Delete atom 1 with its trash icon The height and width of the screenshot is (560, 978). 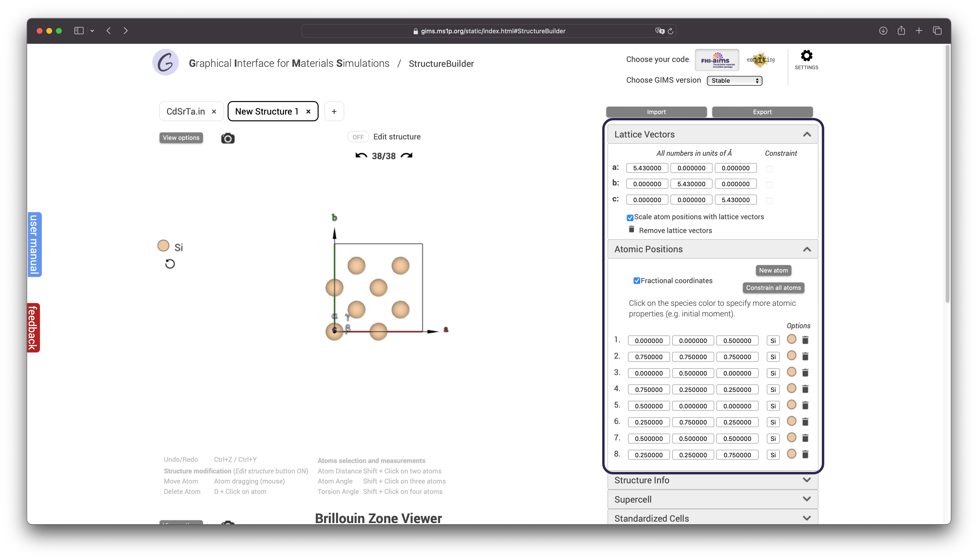tap(805, 340)
